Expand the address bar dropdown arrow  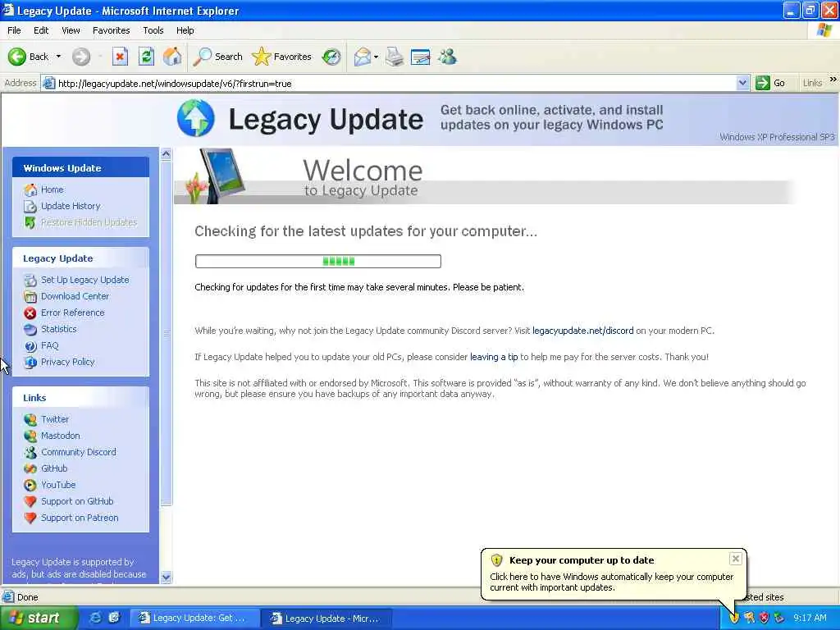click(742, 83)
